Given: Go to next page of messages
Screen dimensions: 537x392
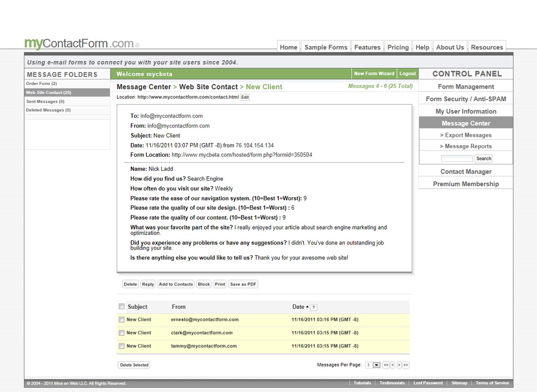Looking at the screenshot, I should click(399, 365).
